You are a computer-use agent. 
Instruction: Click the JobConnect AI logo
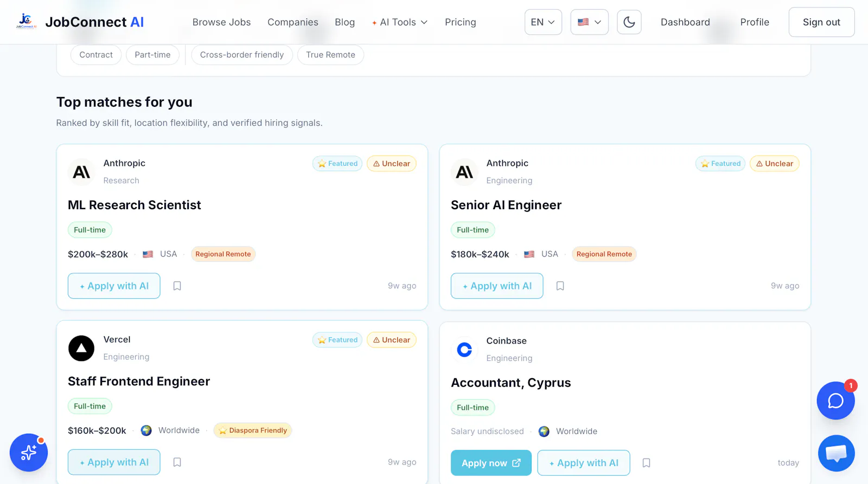point(80,22)
